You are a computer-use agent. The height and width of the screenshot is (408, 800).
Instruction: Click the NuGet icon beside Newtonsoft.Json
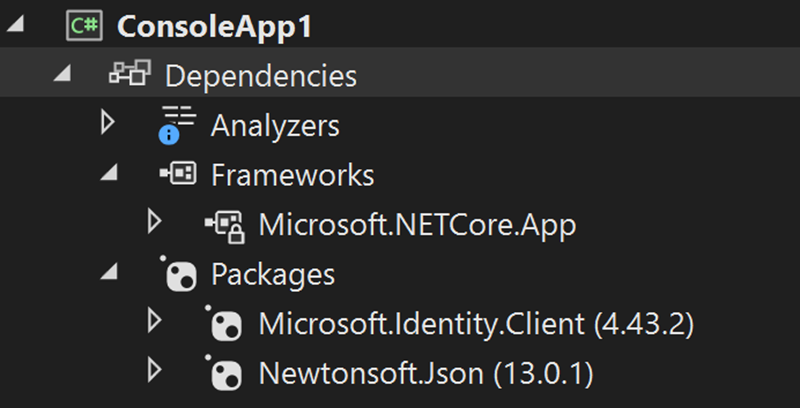[x=223, y=372]
